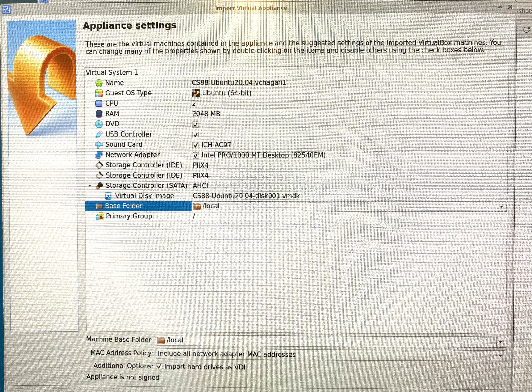
Task: Click the Network Adapter label
Action: [x=133, y=155]
